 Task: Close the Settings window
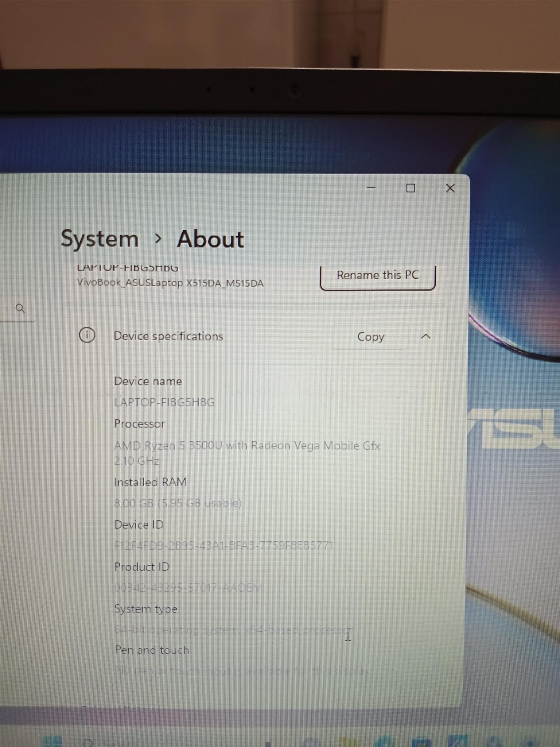[450, 188]
